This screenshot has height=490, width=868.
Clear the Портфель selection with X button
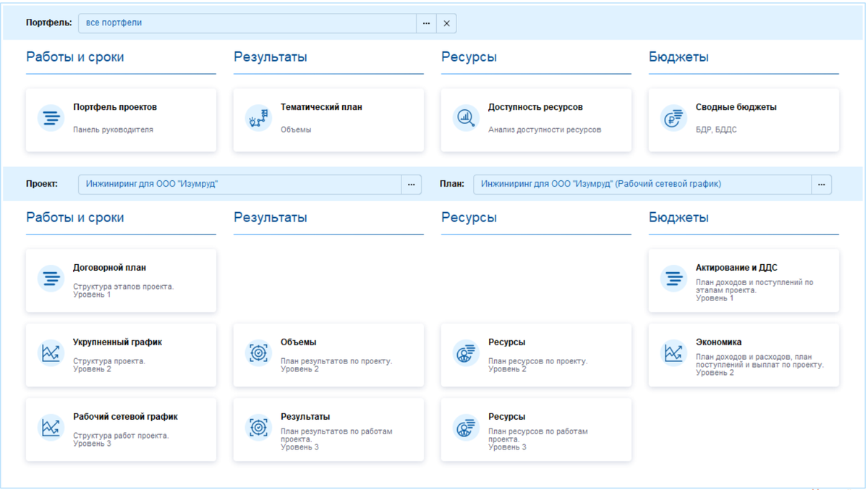(446, 23)
